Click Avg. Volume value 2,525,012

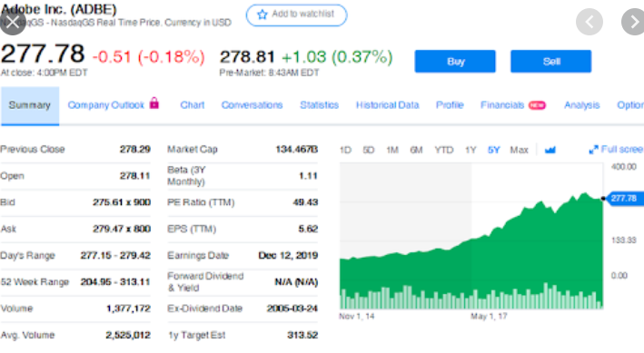tap(128, 335)
